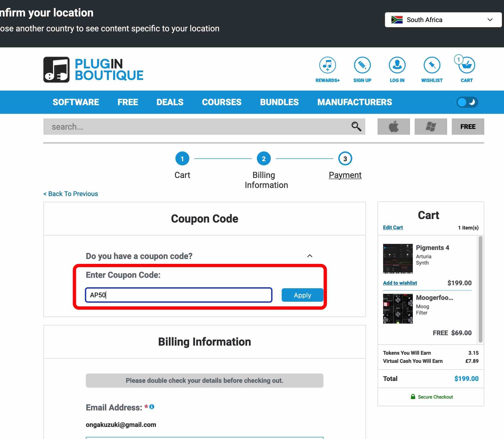504x439 pixels.
Task: Click the Sign Up pencil icon
Action: point(362,65)
